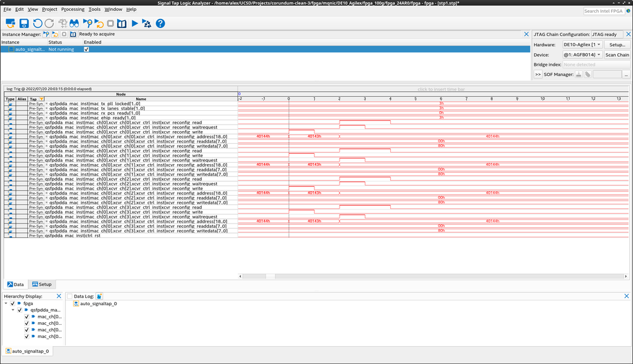Open the File menu
The height and width of the screenshot is (364, 633).
(x=7, y=9)
